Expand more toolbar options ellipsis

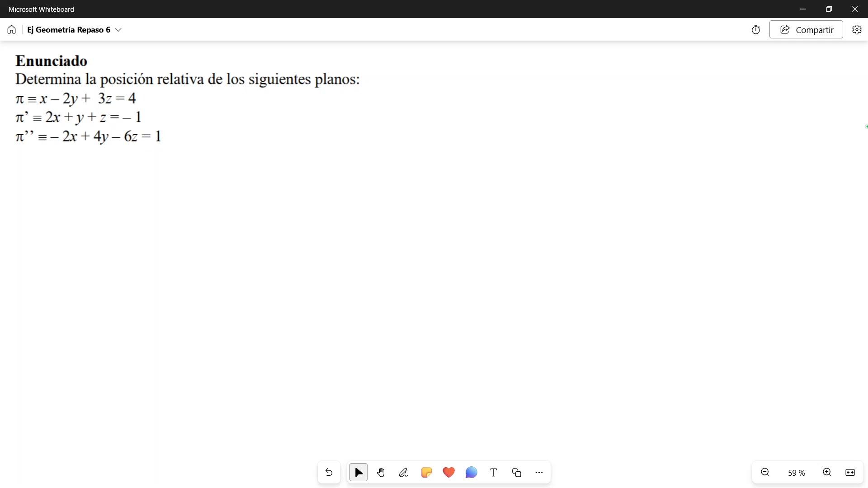(539, 472)
